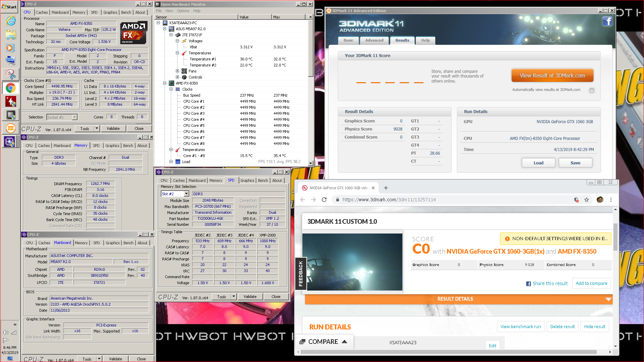Image resolution: width=644 pixels, height=362 pixels.
Task: Click the volume speaker tray icon
Action: click(x=5, y=332)
